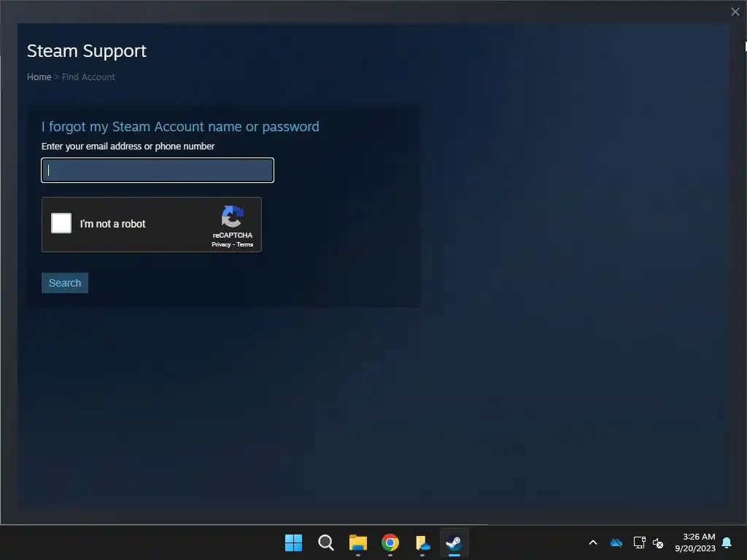The height and width of the screenshot is (560, 747).
Task: Close the Steam Support window
Action: (735, 12)
